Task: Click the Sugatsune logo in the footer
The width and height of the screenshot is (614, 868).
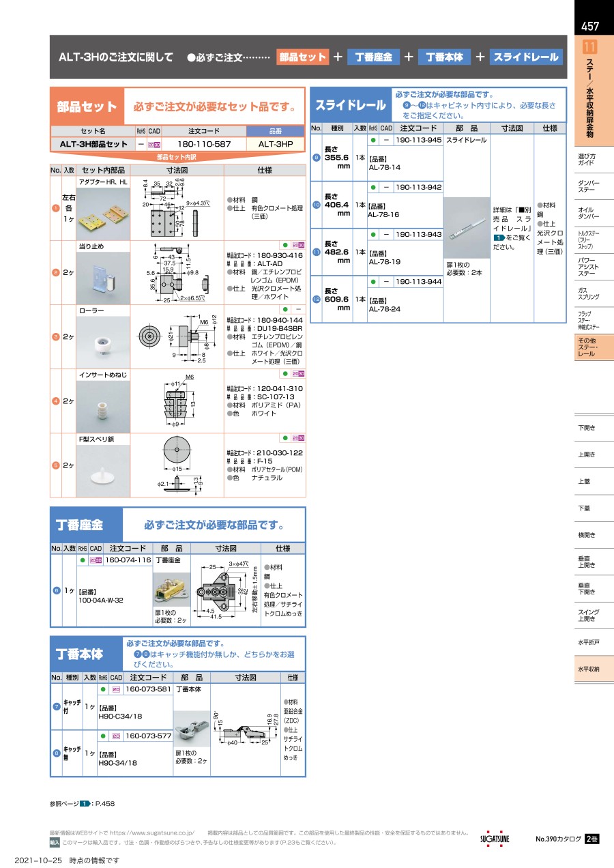Action: click(x=495, y=839)
